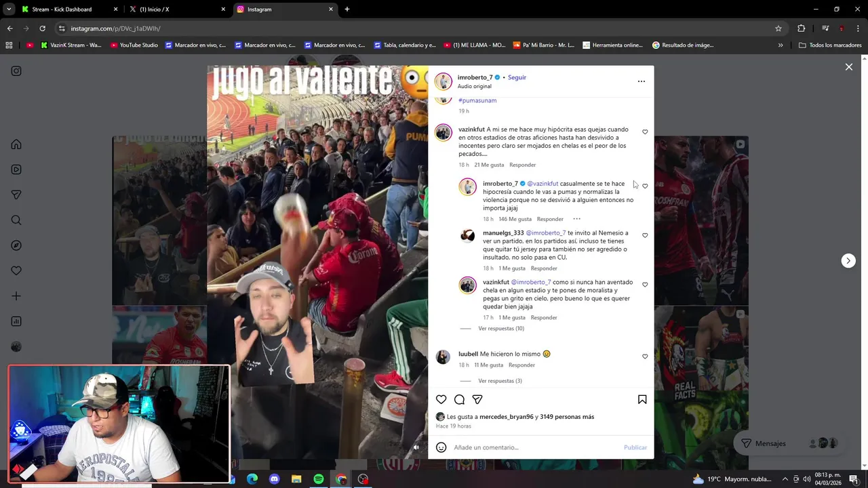
Task: View 3149 personas más likes list
Action: (567, 417)
